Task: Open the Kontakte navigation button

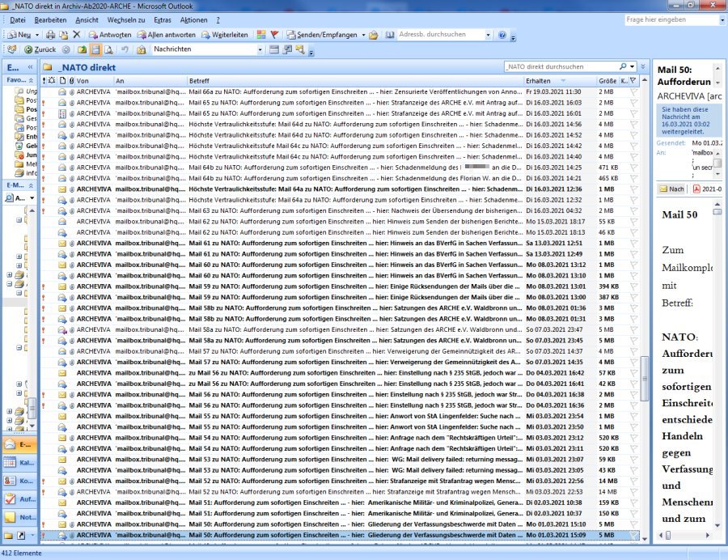Action: point(19,481)
